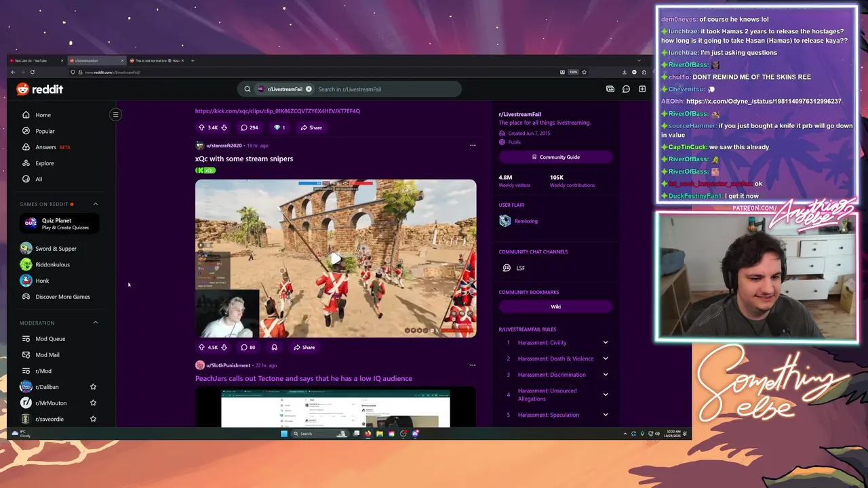Open the Quiz Planet game card
The width and height of the screenshot is (868, 488).
tap(60, 224)
